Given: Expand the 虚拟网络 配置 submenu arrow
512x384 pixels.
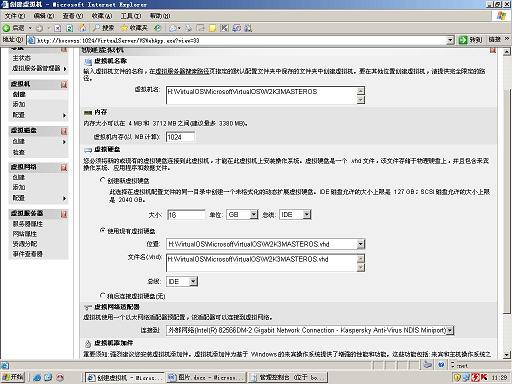Looking at the screenshot, I should 65,198.
